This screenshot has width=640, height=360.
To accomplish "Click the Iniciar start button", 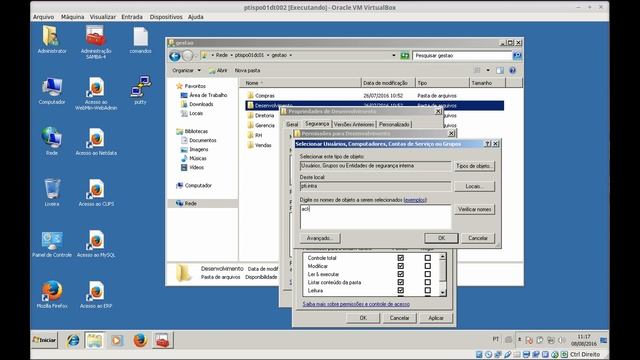I will point(44,340).
